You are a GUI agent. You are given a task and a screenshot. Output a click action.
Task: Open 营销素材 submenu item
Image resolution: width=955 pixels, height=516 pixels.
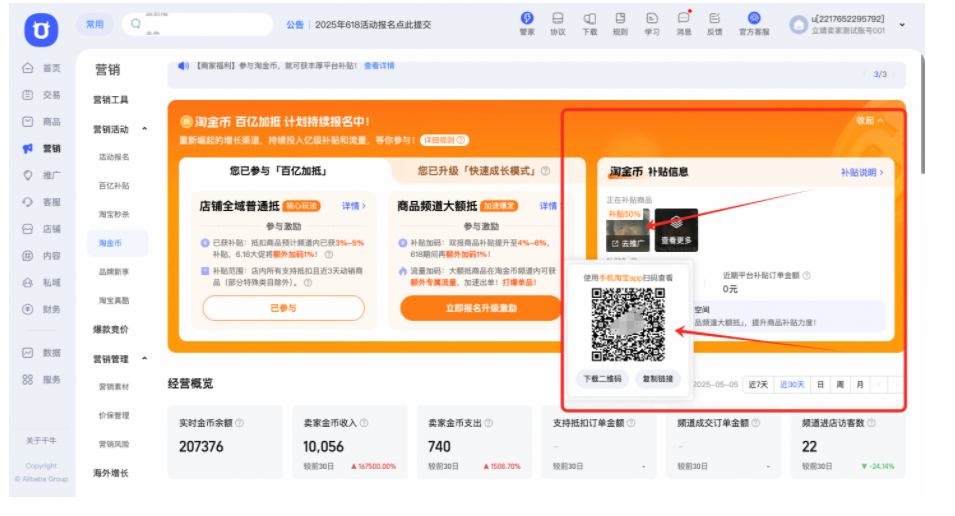click(x=114, y=387)
